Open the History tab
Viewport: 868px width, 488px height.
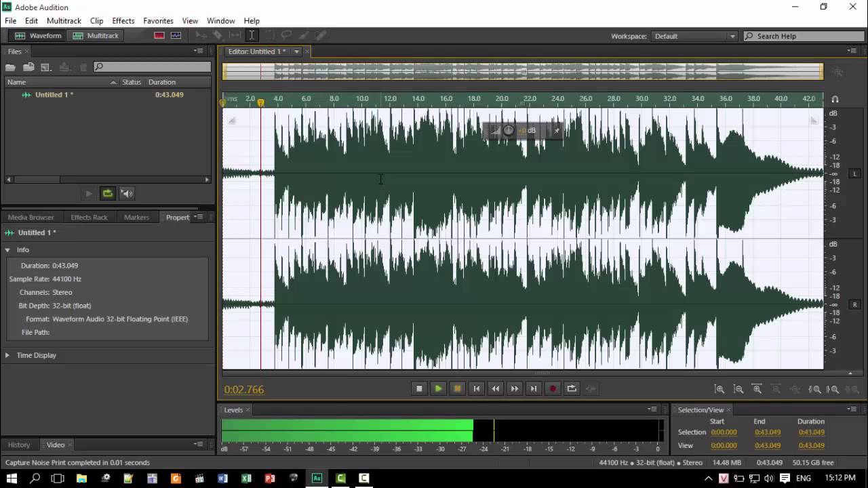19,445
